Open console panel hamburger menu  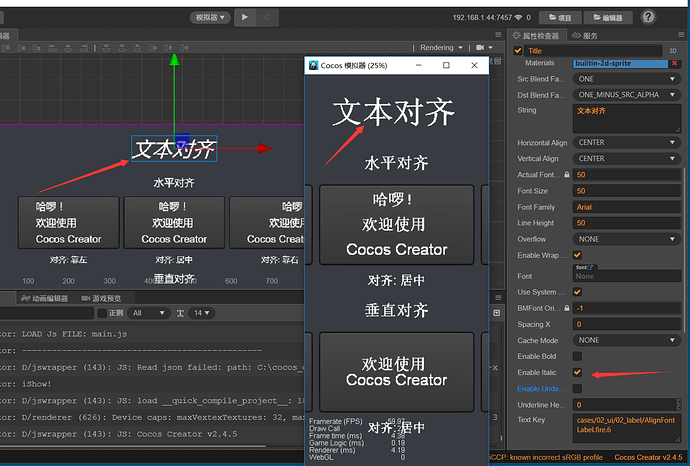tap(498, 297)
